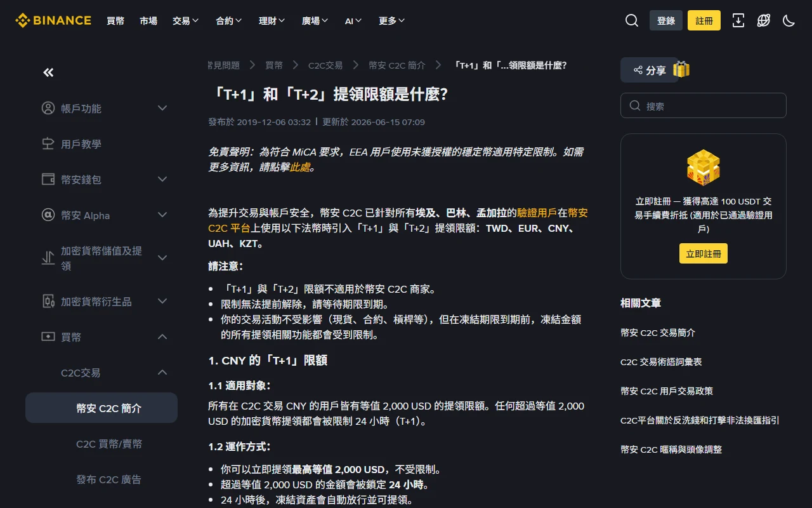Open the 廣場 dropdown menu

pyautogui.click(x=315, y=20)
